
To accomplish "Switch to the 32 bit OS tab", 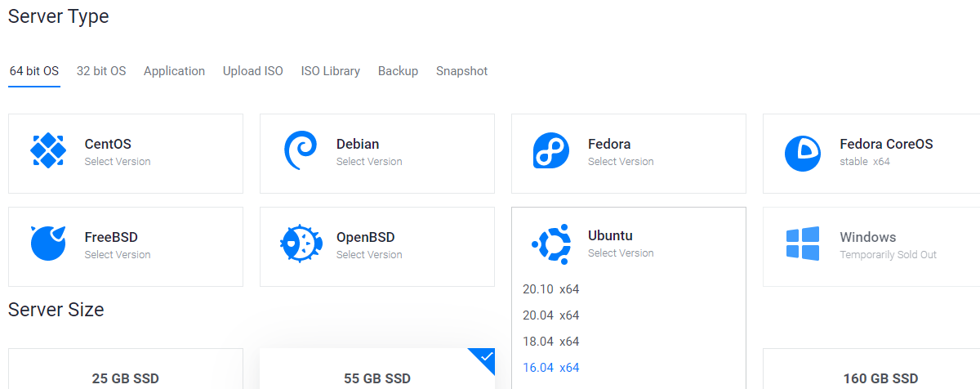I will click(x=101, y=71).
